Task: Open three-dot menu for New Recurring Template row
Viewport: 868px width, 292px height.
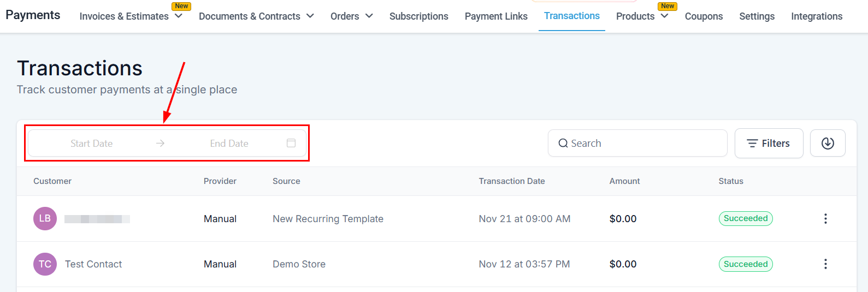Action: (825, 219)
